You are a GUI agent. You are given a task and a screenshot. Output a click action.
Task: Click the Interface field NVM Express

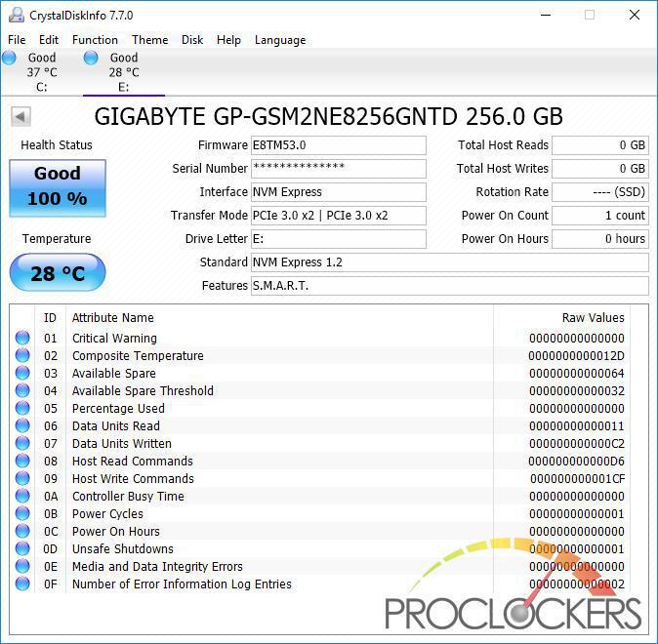pyautogui.click(x=338, y=192)
